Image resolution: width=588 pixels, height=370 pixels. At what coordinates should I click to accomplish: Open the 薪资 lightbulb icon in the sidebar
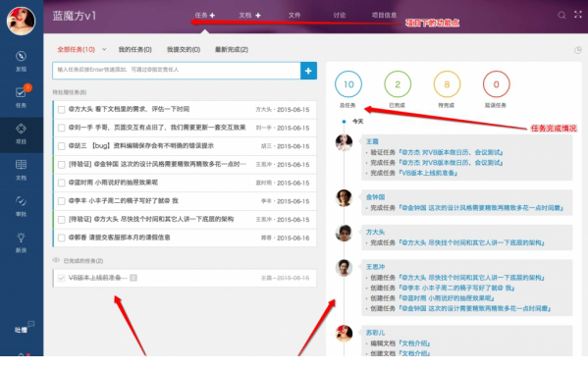(x=21, y=237)
